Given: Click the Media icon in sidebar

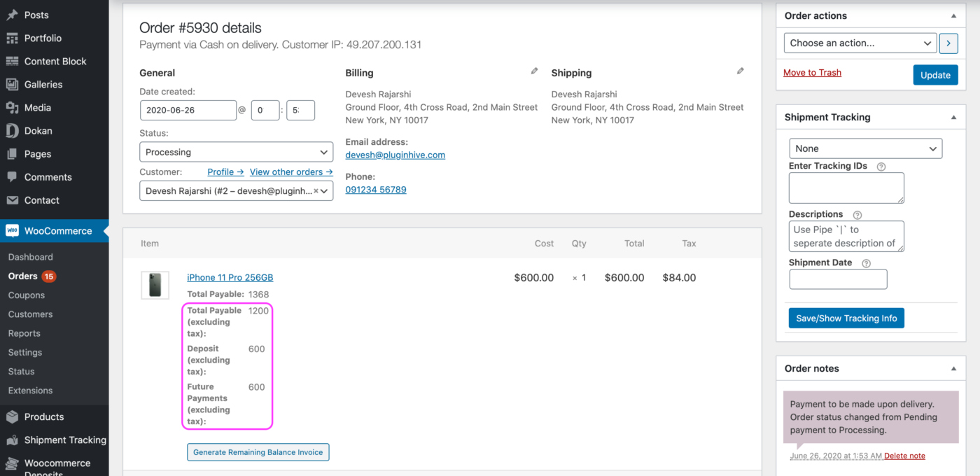Looking at the screenshot, I should tap(12, 107).
